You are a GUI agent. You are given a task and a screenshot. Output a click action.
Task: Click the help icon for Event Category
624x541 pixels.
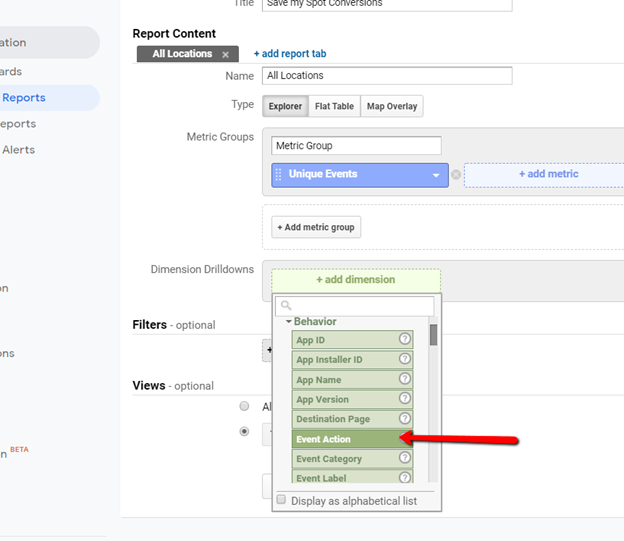tap(405, 457)
